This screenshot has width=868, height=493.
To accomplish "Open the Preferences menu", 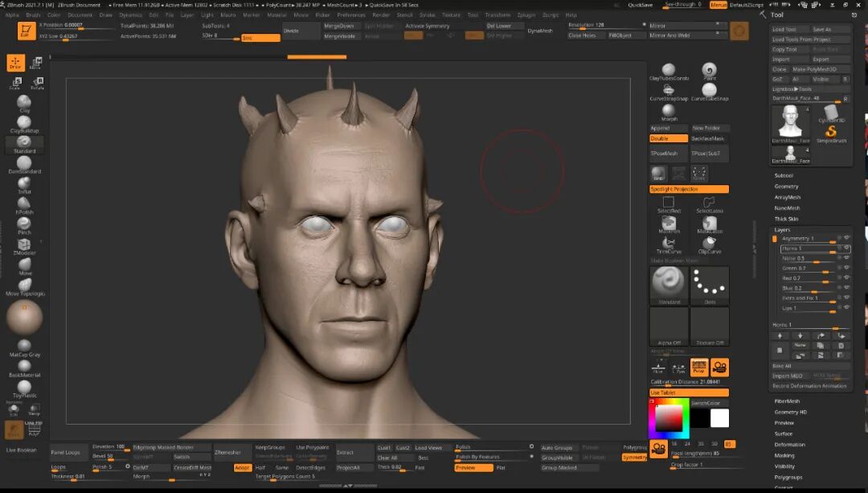I will [x=351, y=15].
